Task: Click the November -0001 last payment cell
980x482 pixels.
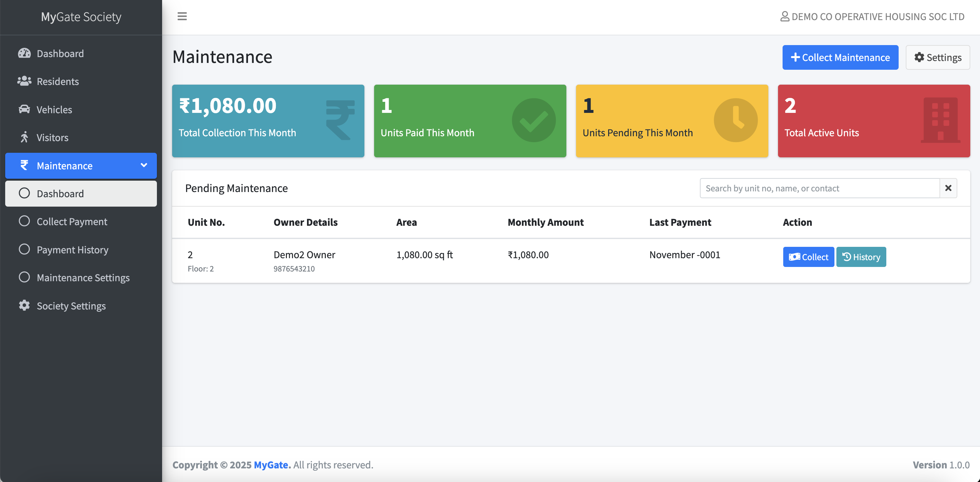Action: tap(685, 254)
